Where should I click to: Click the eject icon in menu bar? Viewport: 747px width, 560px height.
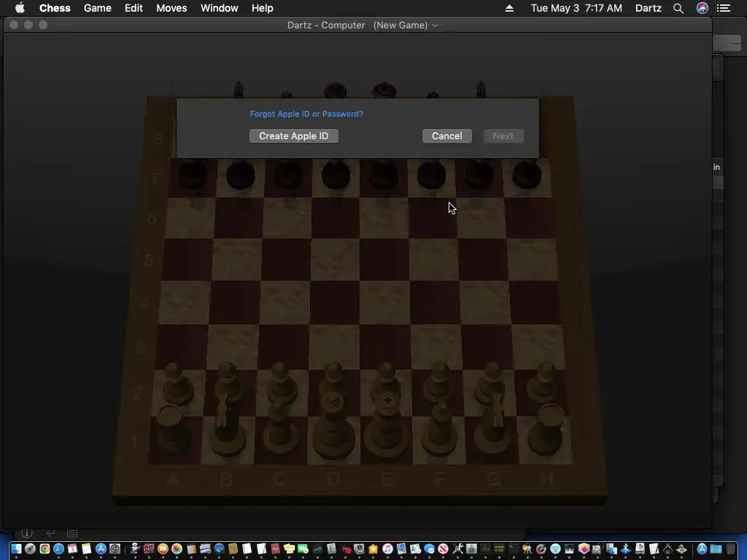click(509, 8)
